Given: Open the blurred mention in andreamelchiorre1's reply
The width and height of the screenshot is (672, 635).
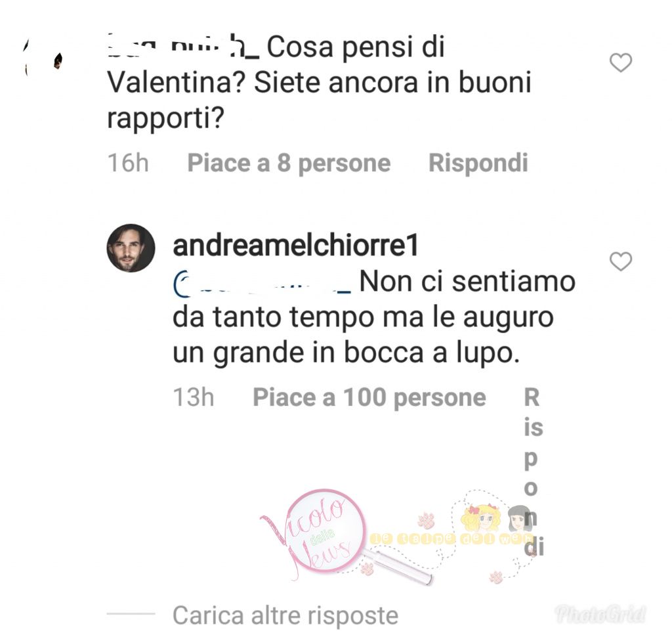Looking at the screenshot, I should (x=262, y=283).
